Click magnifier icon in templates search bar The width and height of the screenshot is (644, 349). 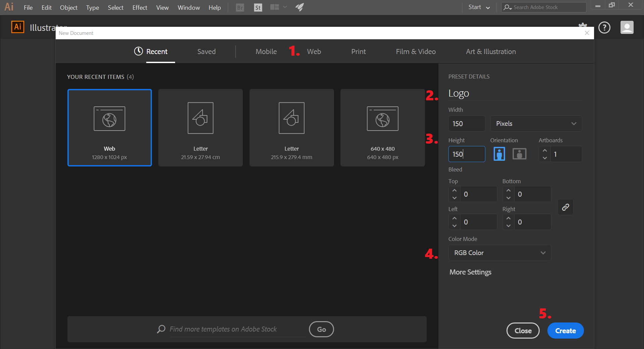[x=161, y=329]
